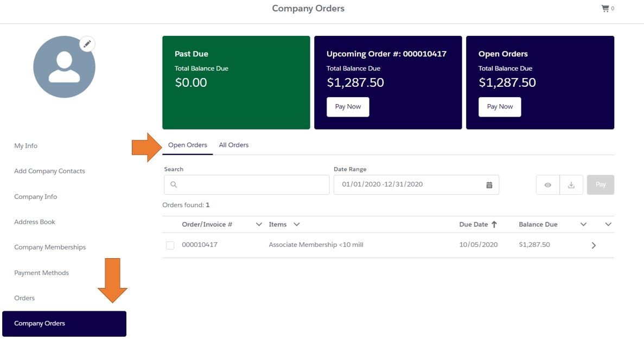This screenshot has width=644, height=346.
Task: Open the Order/Invoice # column dropdown
Action: point(259,224)
